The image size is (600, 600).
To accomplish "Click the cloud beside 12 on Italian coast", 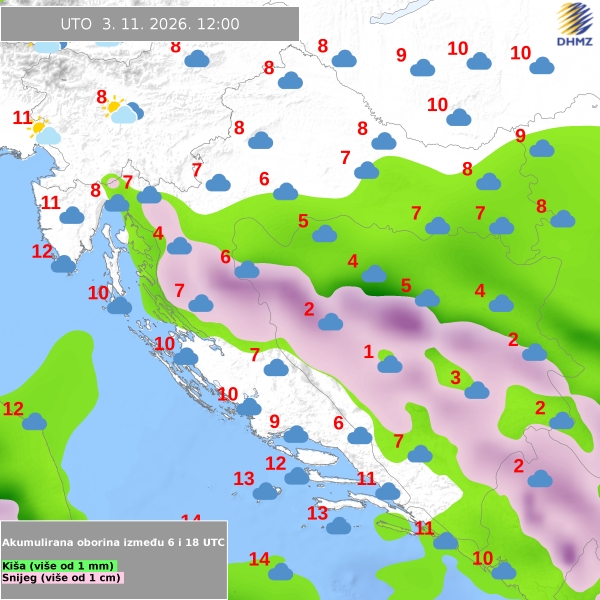I will 34,421.
